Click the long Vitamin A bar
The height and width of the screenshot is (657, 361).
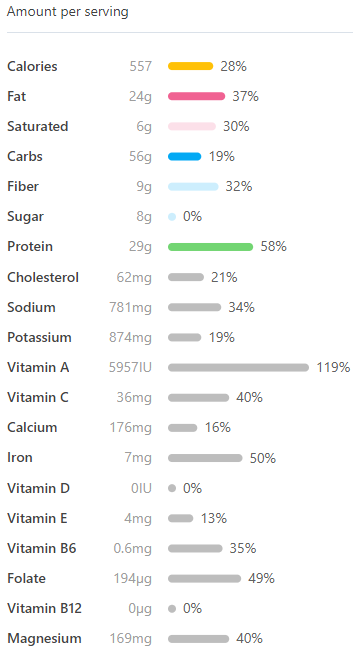point(238,367)
